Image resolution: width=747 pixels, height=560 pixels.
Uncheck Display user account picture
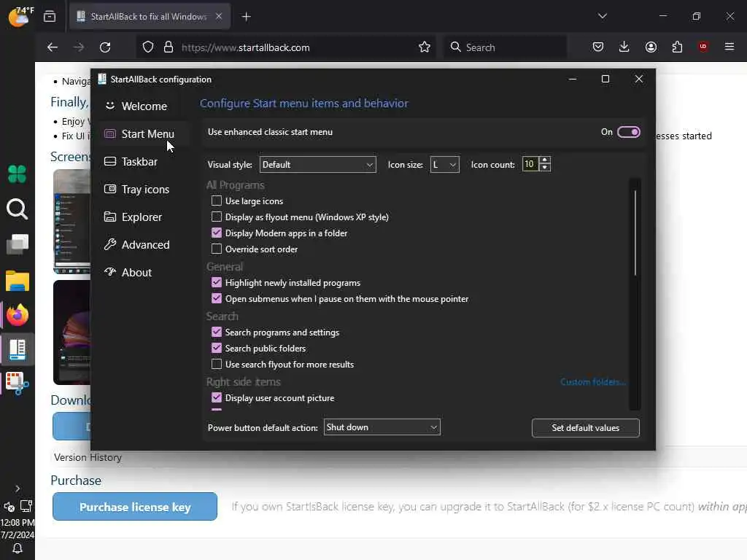(x=216, y=397)
